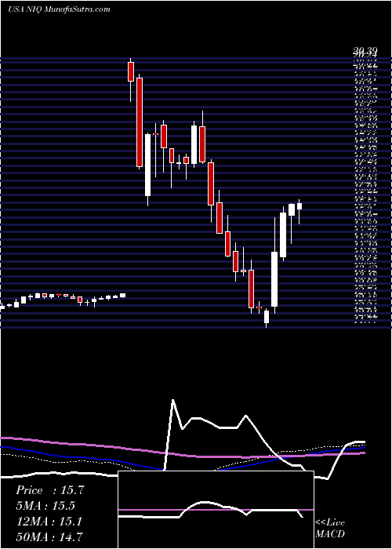Click the MACD inset chart thumbnail
The image size is (392, 549).
tap(216, 510)
